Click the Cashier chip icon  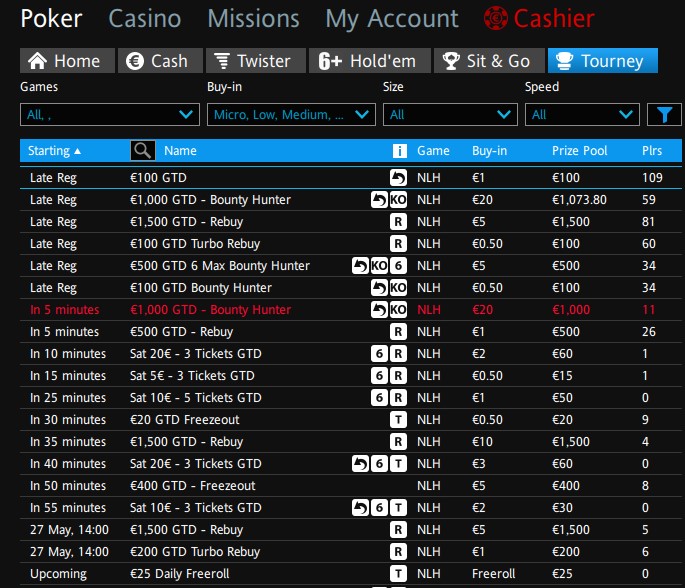coord(495,18)
